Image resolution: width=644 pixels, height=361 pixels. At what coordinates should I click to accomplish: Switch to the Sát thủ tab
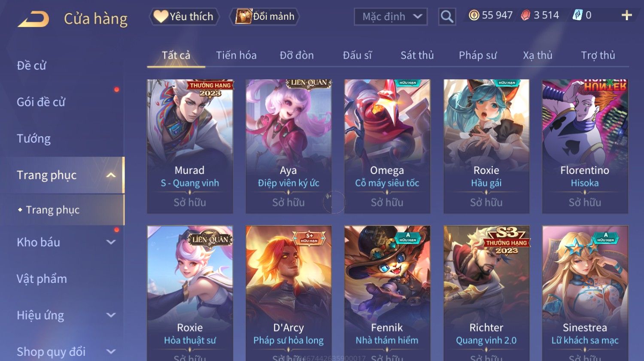point(417,55)
